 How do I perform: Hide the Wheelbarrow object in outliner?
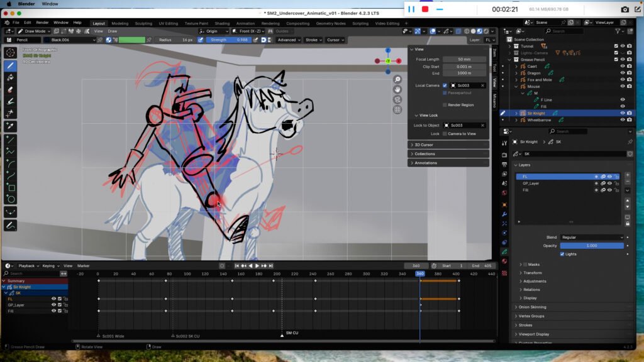coord(623,120)
